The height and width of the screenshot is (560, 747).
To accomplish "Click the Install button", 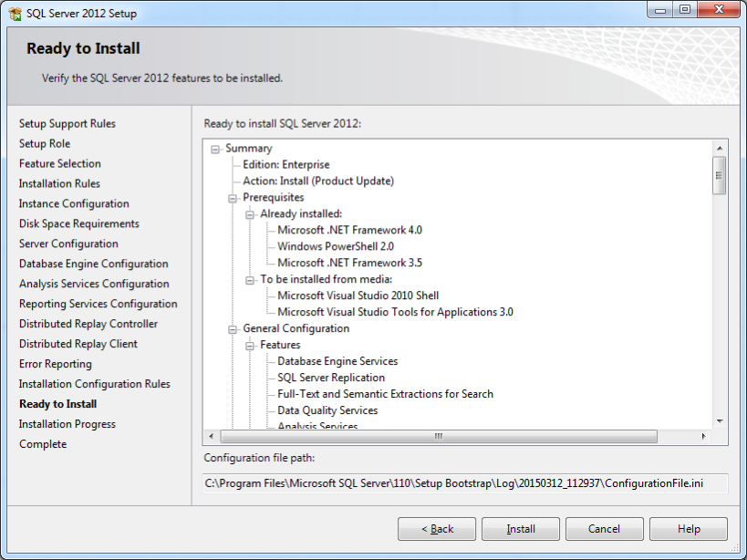I will tap(521, 529).
